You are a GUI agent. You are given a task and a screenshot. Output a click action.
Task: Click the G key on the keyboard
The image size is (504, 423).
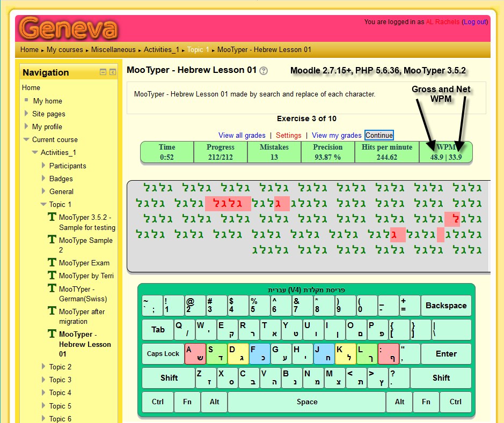click(x=281, y=354)
